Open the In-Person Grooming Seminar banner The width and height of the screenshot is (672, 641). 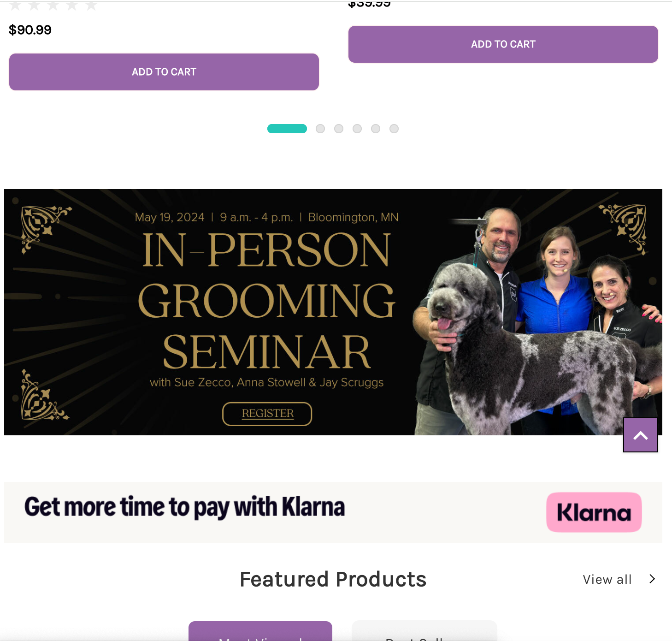333,312
